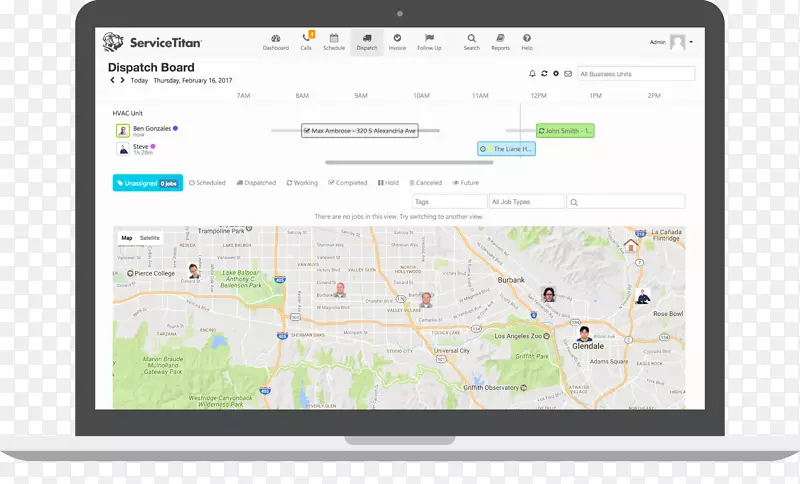Open Follow Up flag icon

[x=429, y=40]
